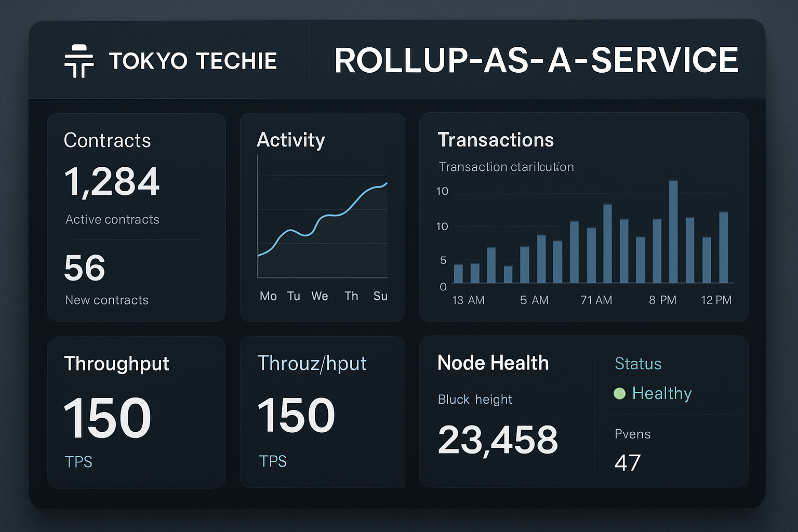This screenshot has height=532, width=798.
Task: Switch to the Su day label
Action: click(380, 296)
